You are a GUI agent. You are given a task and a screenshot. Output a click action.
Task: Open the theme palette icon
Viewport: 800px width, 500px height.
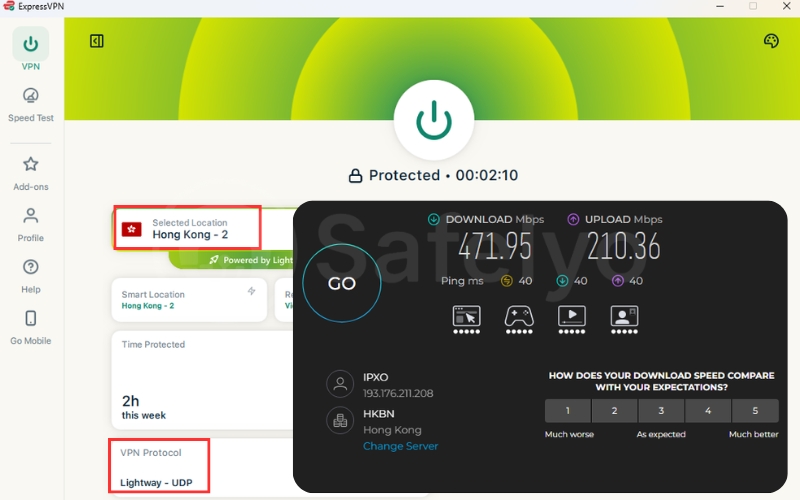(x=771, y=41)
